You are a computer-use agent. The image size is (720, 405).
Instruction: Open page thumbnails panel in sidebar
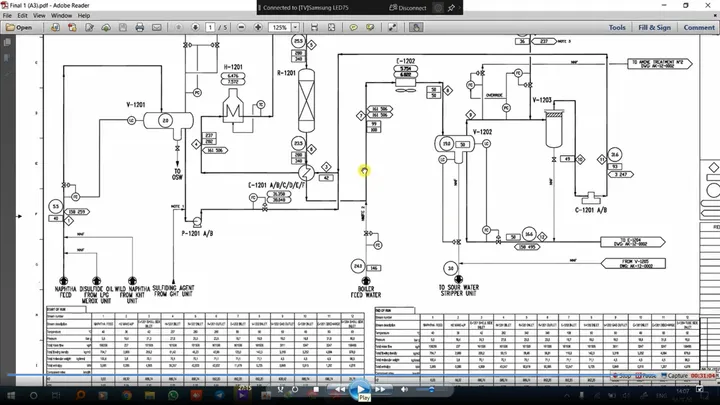tap(7, 42)
